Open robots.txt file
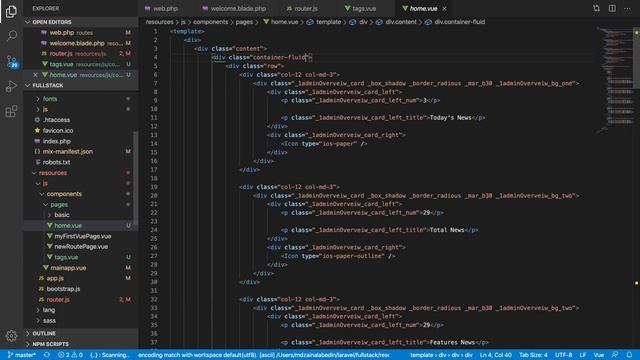Screen dimensions: 640x360 [82, 162]
